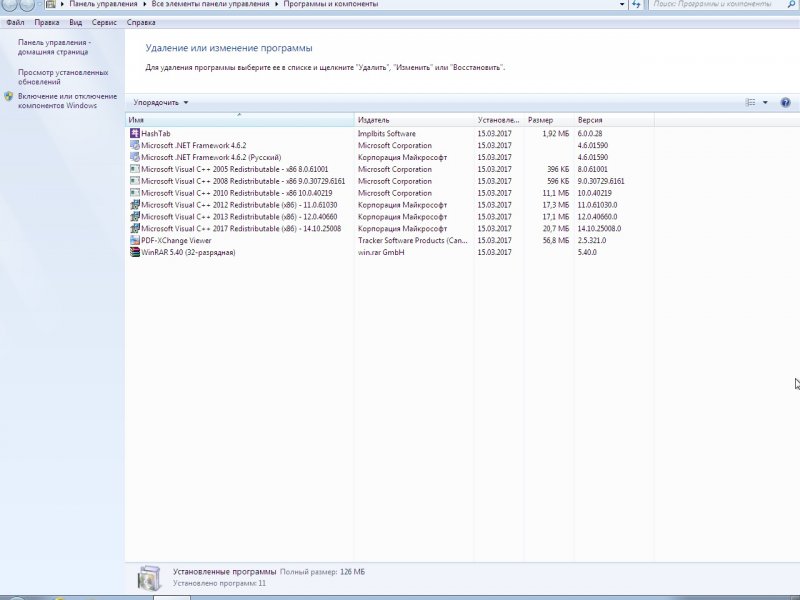
Task: Click the Microsoft .NET Framework 4.6.2 icon
Action: (135, 145)
